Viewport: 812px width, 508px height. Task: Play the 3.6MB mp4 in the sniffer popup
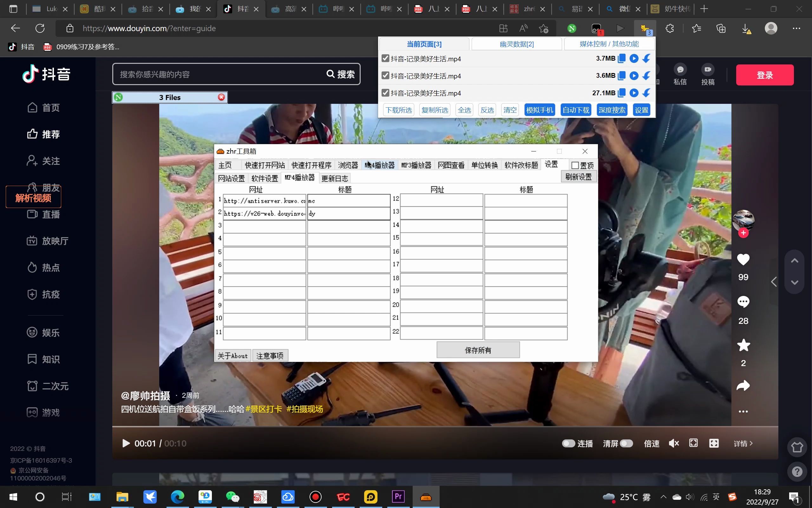click(633, 76)
